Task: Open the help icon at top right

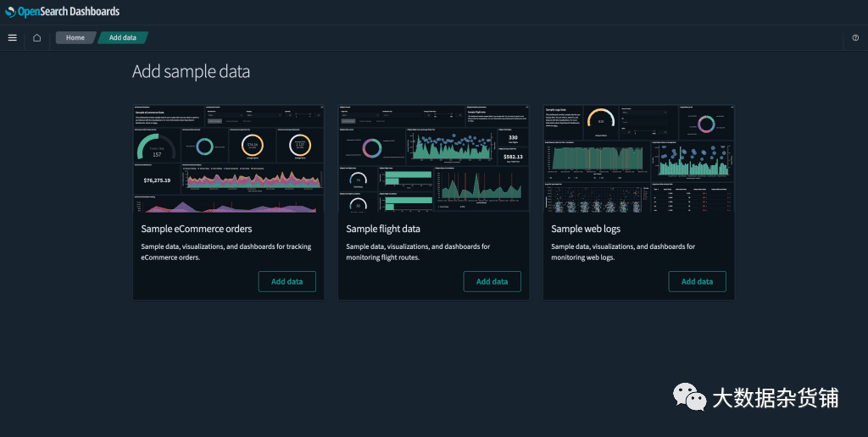Action: [x=855, y=37]
